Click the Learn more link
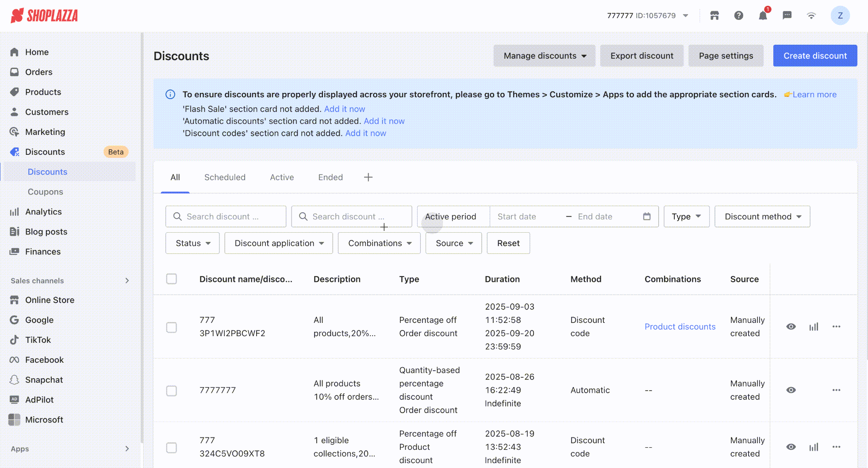 814,95
